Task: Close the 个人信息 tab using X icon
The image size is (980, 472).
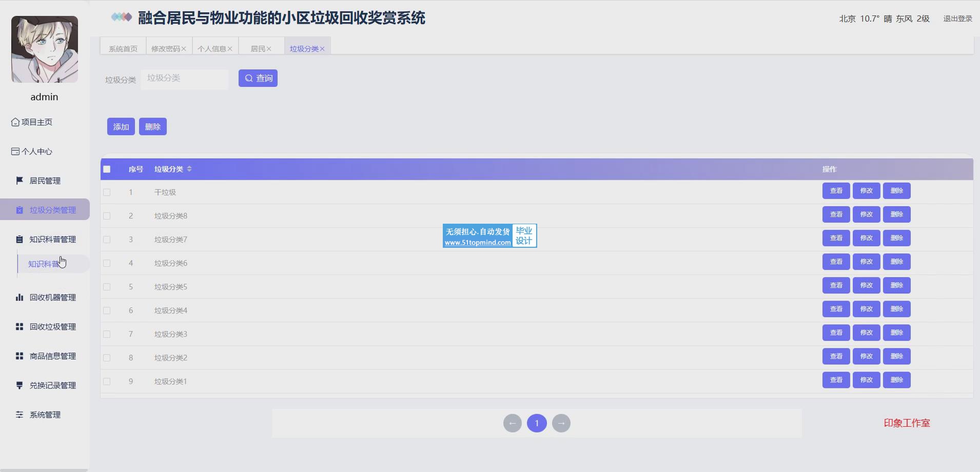Action: 230,49
